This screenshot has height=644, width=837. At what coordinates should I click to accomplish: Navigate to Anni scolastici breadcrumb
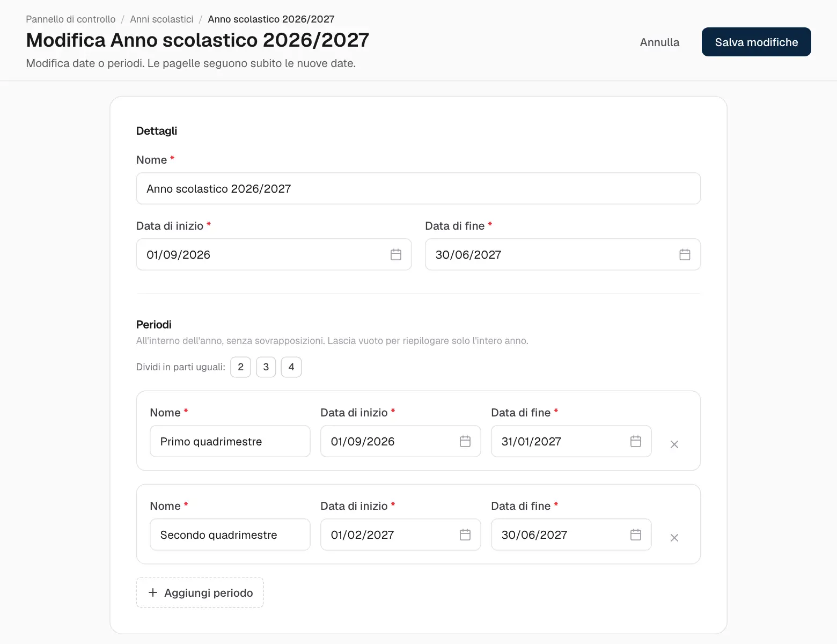pos(161,19)
